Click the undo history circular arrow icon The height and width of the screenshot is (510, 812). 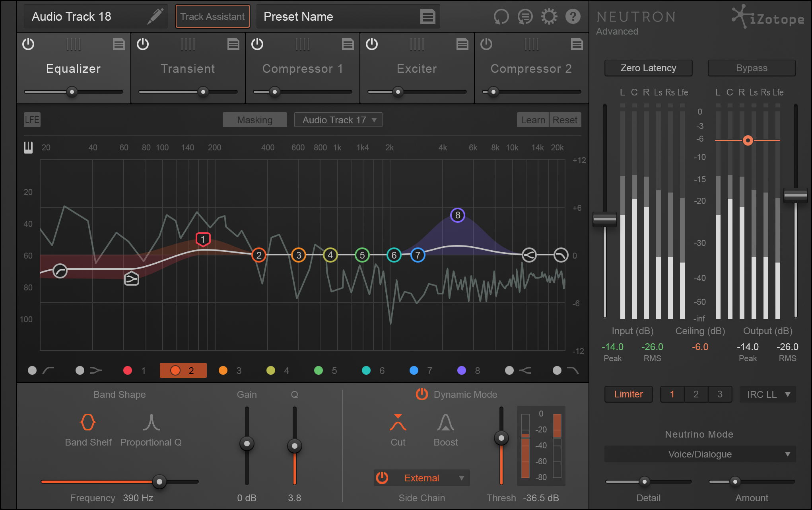[x=501, y=17]
